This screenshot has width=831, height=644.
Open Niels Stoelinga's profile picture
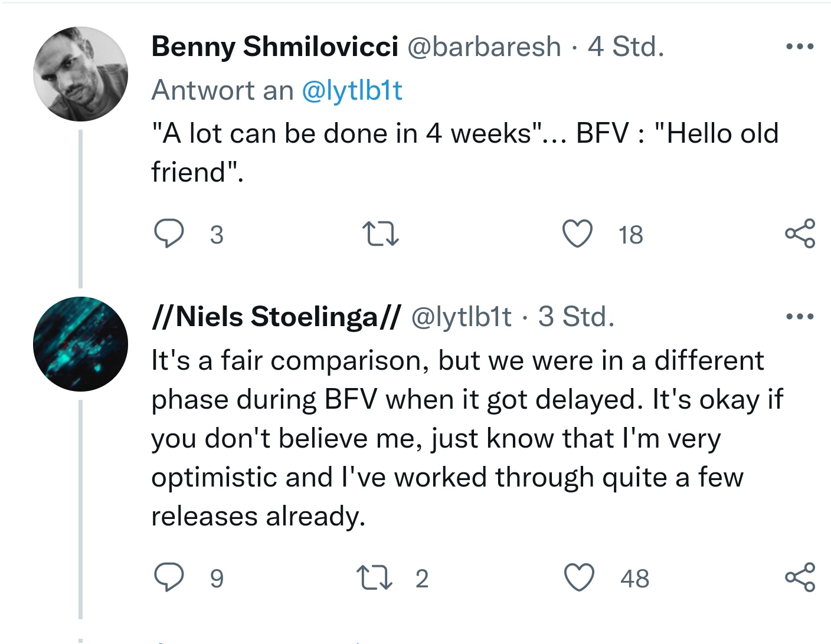[81, 344]
